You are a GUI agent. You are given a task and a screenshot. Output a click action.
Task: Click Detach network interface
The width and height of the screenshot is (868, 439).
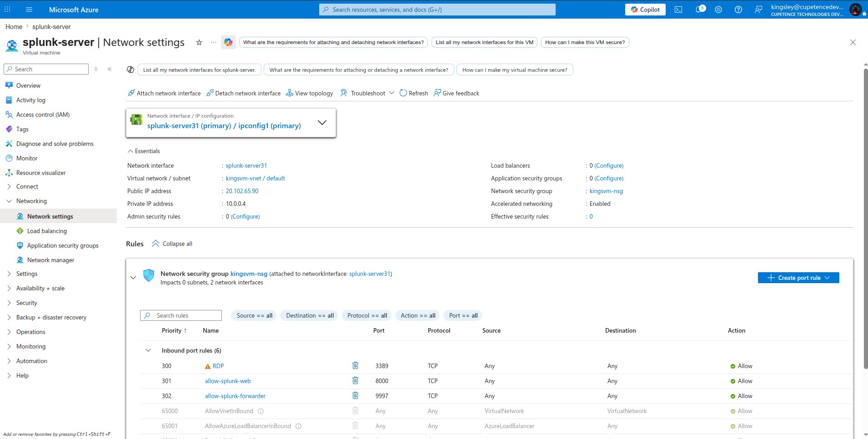[243, 93]
